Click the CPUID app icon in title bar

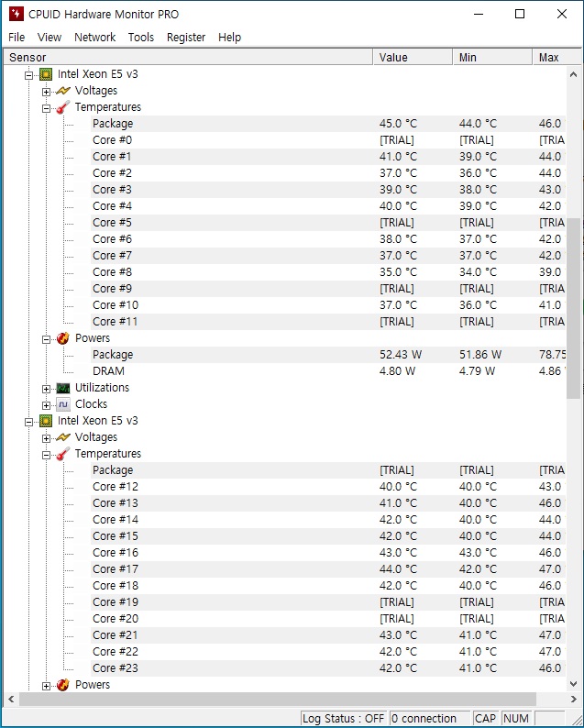click(x=17, y=14)
